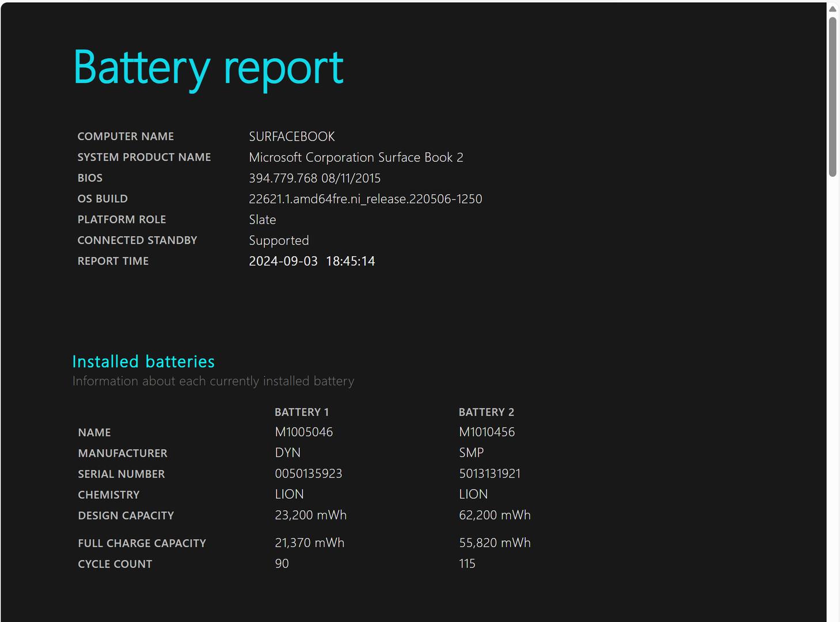Select the COMPUTER NAME label

126,136
